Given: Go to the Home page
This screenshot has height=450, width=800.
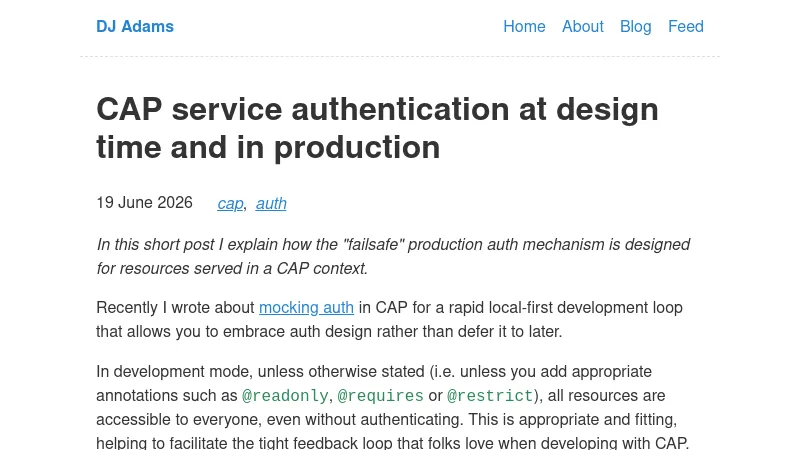Looking at the screenshot, I should 524,26.
